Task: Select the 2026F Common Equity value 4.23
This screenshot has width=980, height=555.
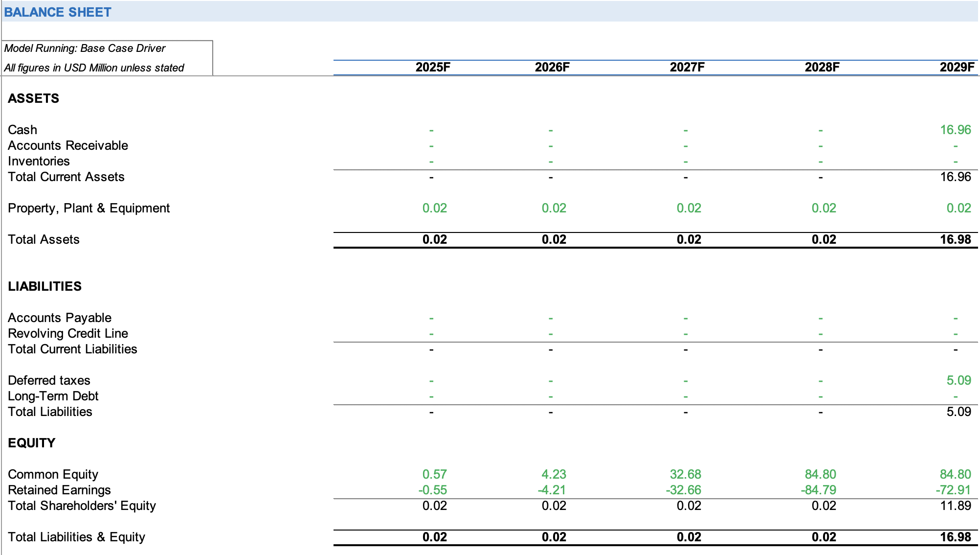Action: (554, 474)
